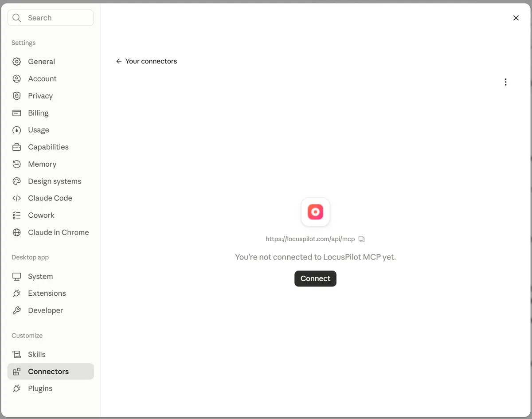Viewport: 532px width, 419px height.
Task: Click the Plugins plug icon
Action: click(x=17, y=389)
